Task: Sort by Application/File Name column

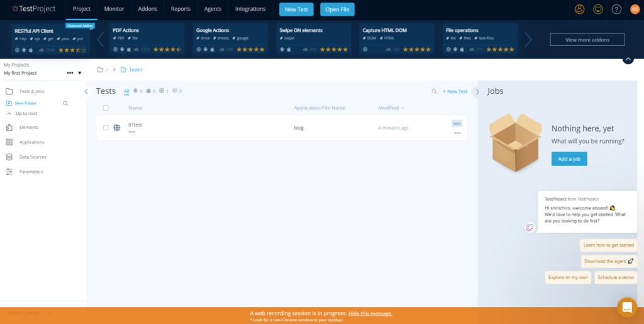Action: pyautogui.click(x=319, y=108)
